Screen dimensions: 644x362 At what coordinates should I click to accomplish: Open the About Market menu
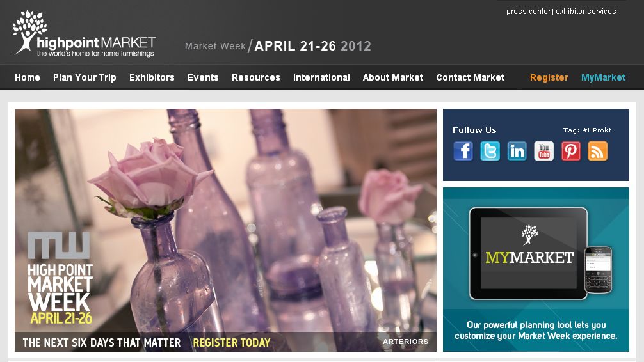[393, 77]
